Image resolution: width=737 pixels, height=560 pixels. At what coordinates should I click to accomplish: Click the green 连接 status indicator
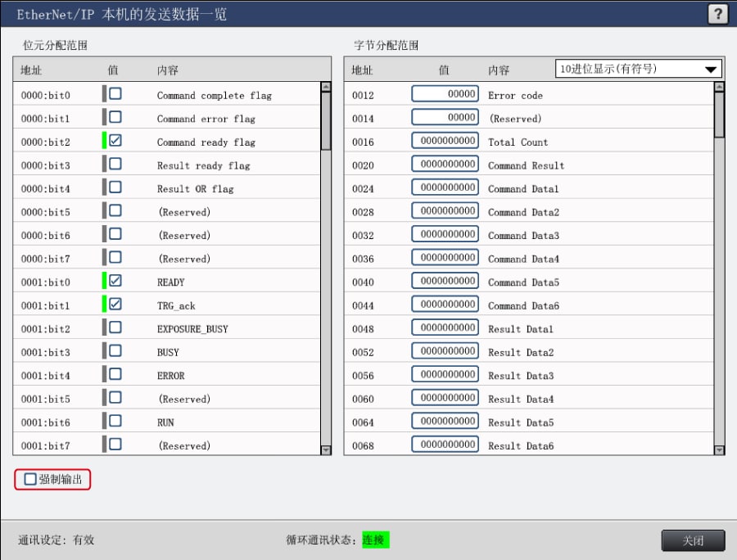(x=376, y=540)
